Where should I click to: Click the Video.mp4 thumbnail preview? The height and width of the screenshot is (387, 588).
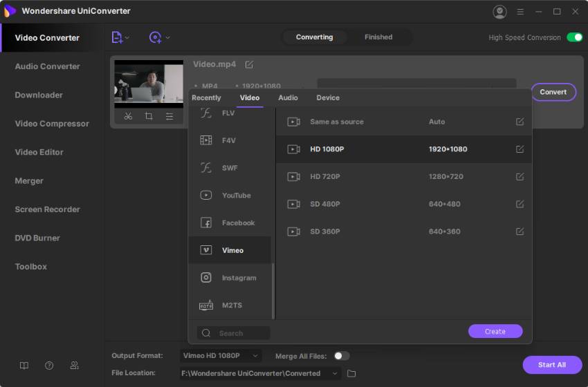click(x=149, y=84)
